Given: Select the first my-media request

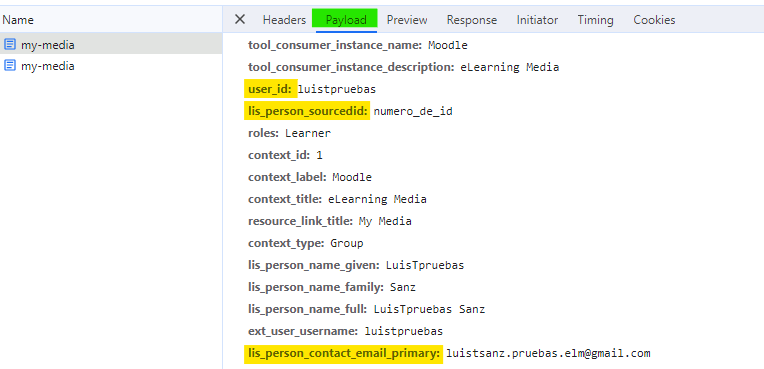Looking at the screenshot, I should (x=111, y=45).
